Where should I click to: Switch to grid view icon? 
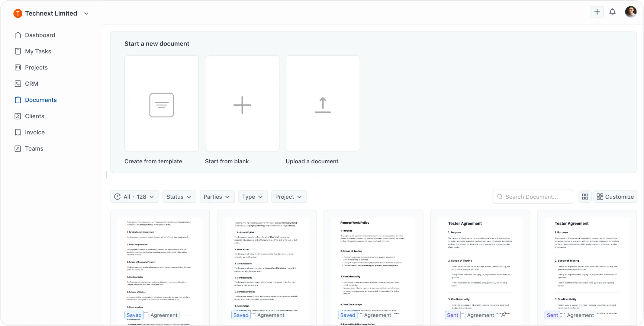585,197
